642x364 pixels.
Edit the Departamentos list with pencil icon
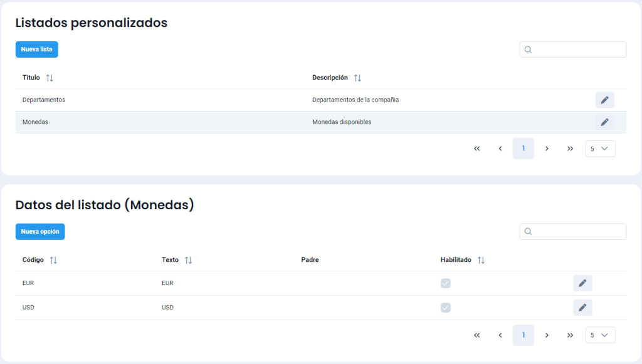click(604, 100)
